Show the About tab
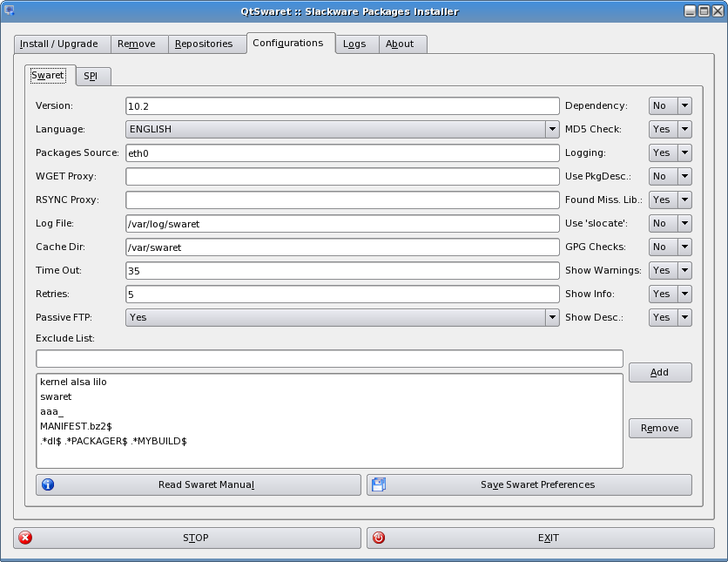Viewport: 728px width, 562px height. 402,44
